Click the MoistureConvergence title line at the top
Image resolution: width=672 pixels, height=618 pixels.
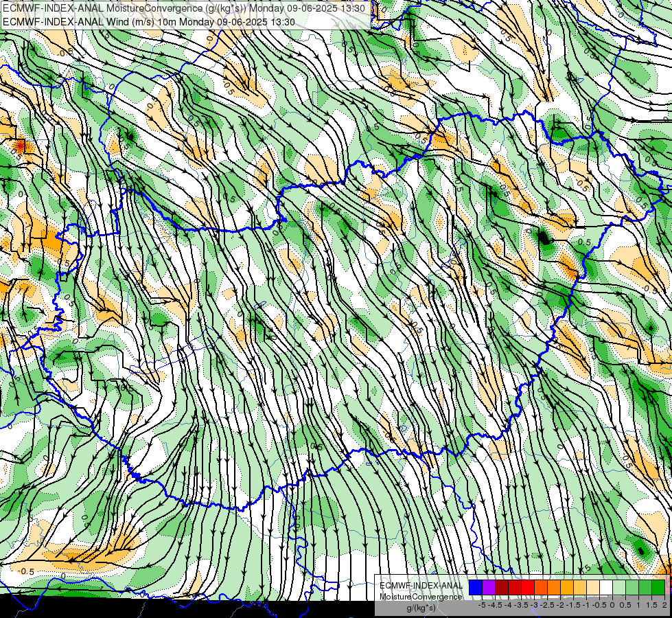tap(184, 8)
